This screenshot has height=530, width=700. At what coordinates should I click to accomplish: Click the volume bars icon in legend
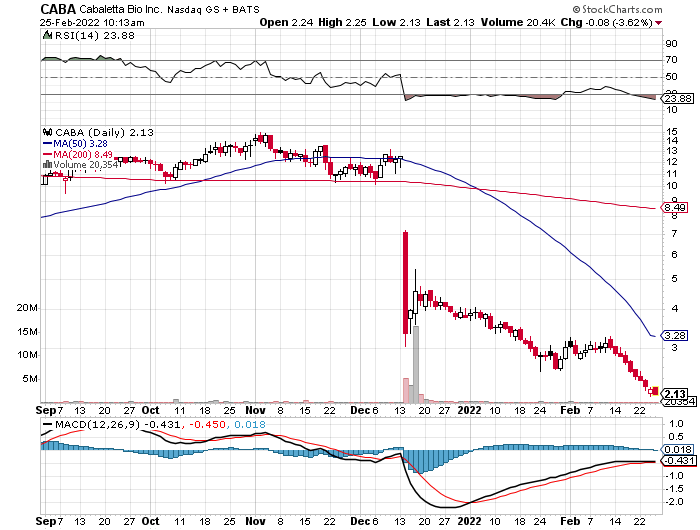click(47, 164)
